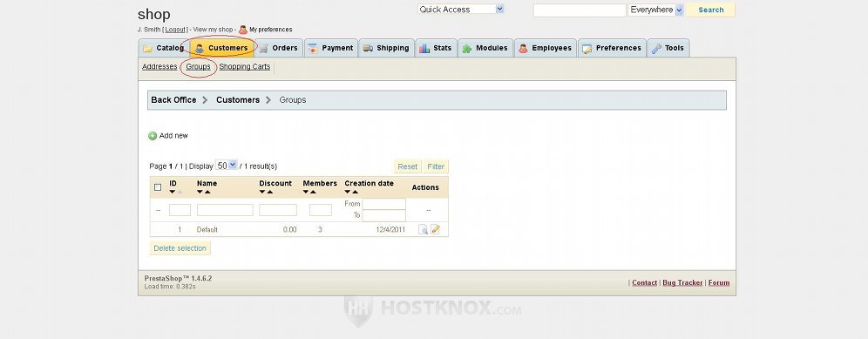Sort ID column ascending arrow
The height and width of the screenshot is (339, 868).
pos(180,193)
